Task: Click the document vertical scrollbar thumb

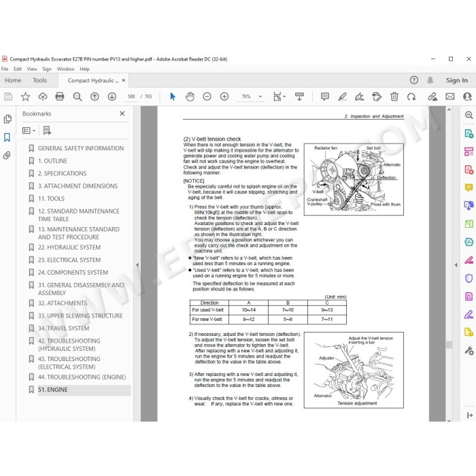Action: click(449, 344)
